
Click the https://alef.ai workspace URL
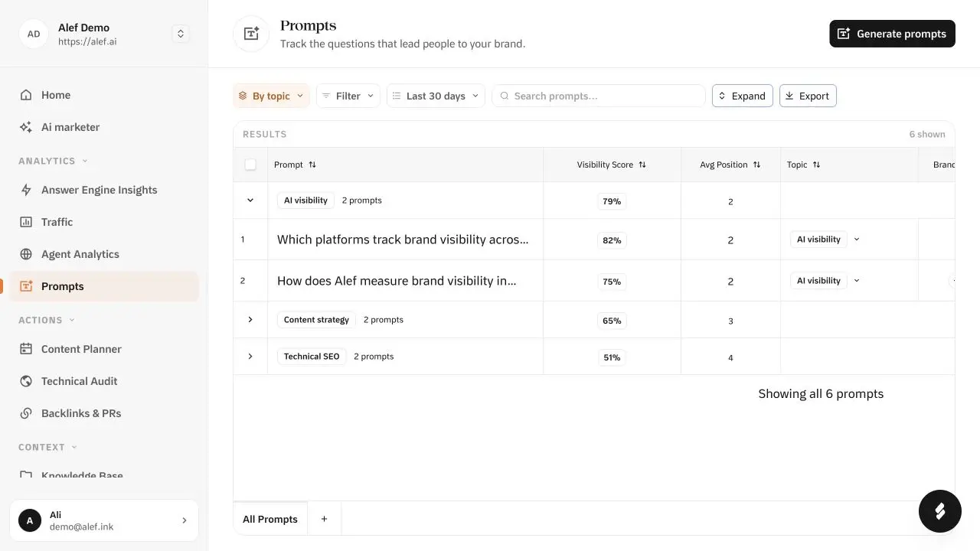pyautogui.click(x=87, y=42)
